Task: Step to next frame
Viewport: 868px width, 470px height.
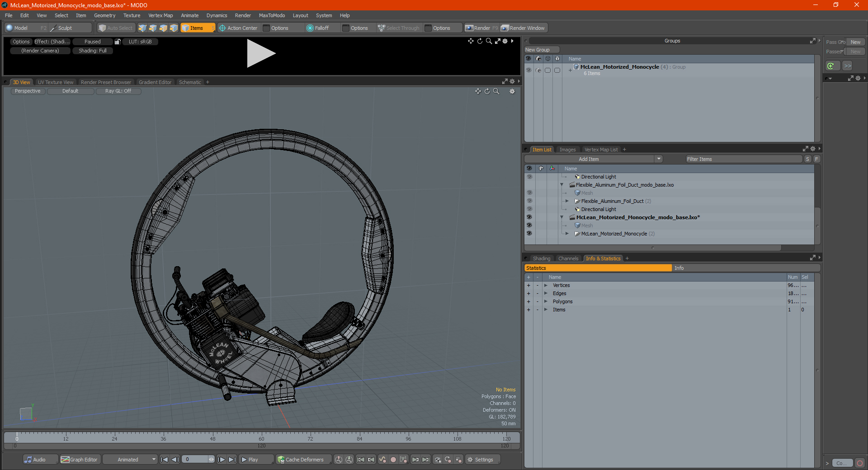Action: point(221,460)
